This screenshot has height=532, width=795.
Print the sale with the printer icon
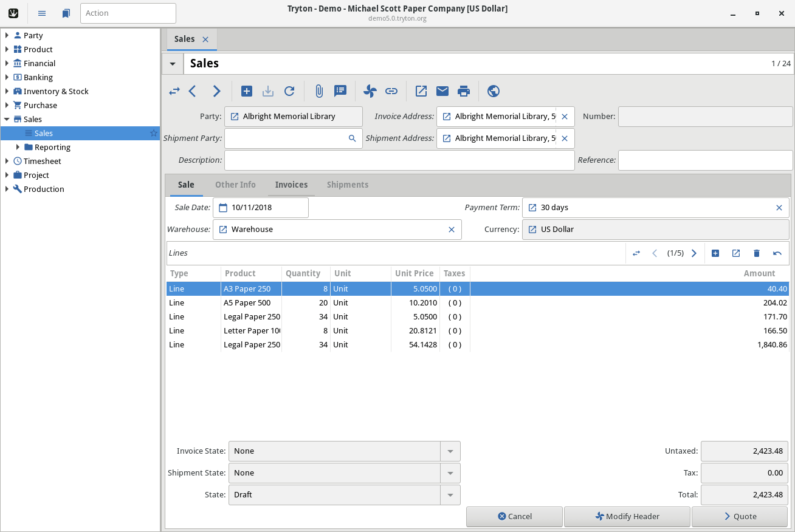[464, 90]
